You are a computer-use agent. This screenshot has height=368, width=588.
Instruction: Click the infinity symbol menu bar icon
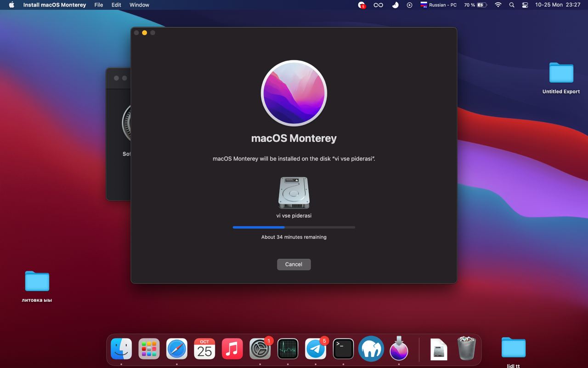click(378, 5)
